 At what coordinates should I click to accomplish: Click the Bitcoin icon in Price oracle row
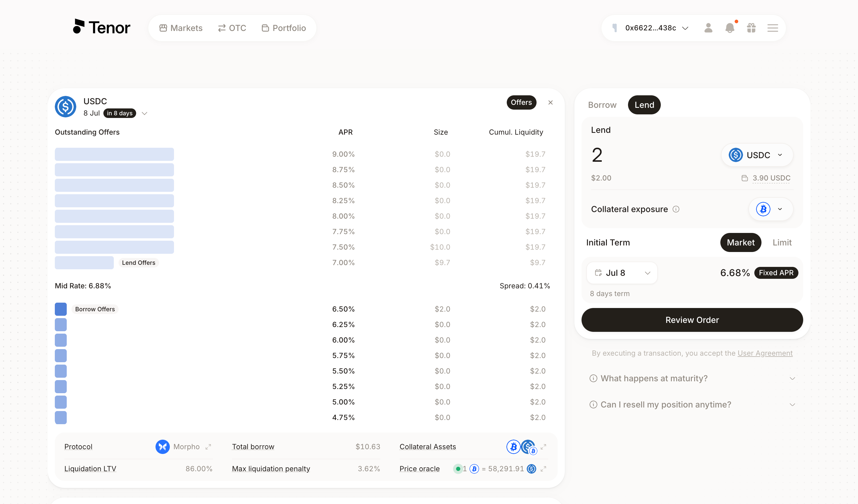[474, 469]
